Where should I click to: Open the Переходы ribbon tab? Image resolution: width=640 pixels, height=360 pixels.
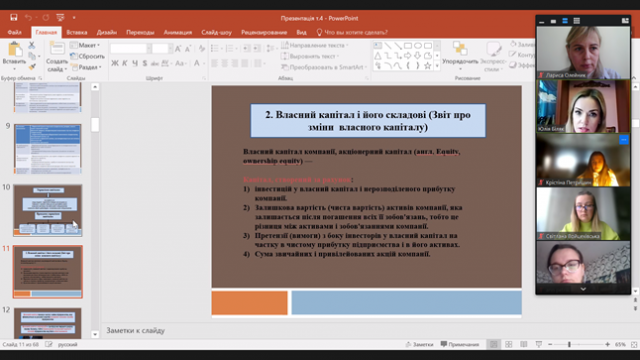click(140, 32)
